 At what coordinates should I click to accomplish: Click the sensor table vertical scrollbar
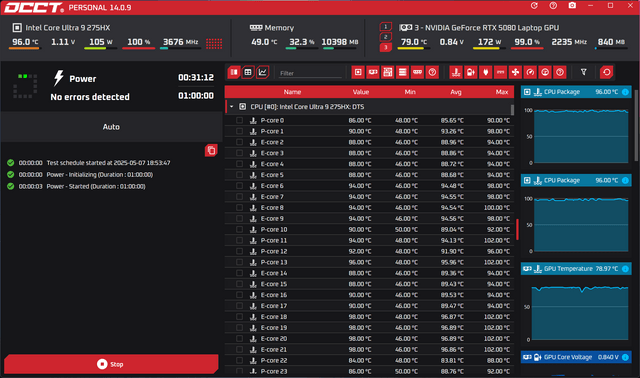click(512, 109)
